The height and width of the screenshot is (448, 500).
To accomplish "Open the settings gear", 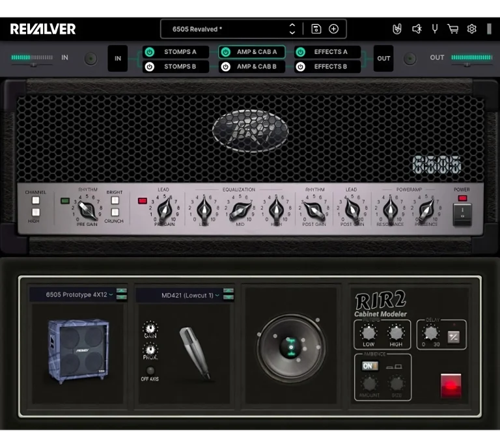I will coord(471,29).
